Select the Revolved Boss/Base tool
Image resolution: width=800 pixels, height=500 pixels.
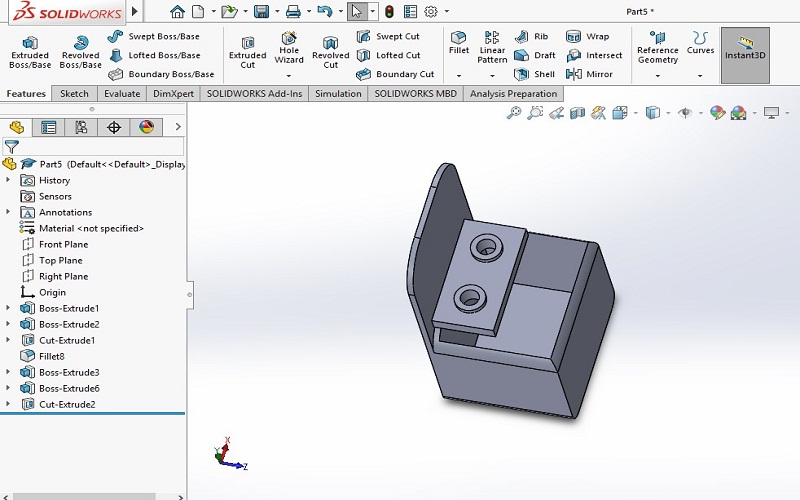click(x=81, y=53)
